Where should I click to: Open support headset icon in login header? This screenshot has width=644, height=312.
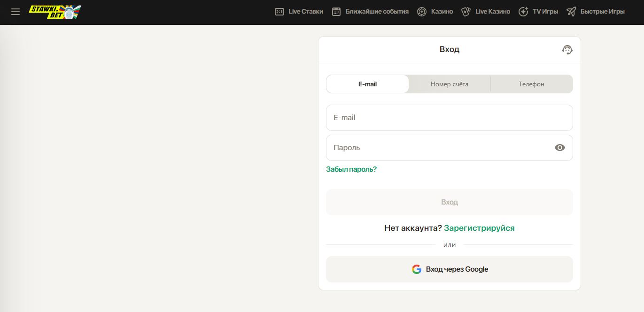567,50
